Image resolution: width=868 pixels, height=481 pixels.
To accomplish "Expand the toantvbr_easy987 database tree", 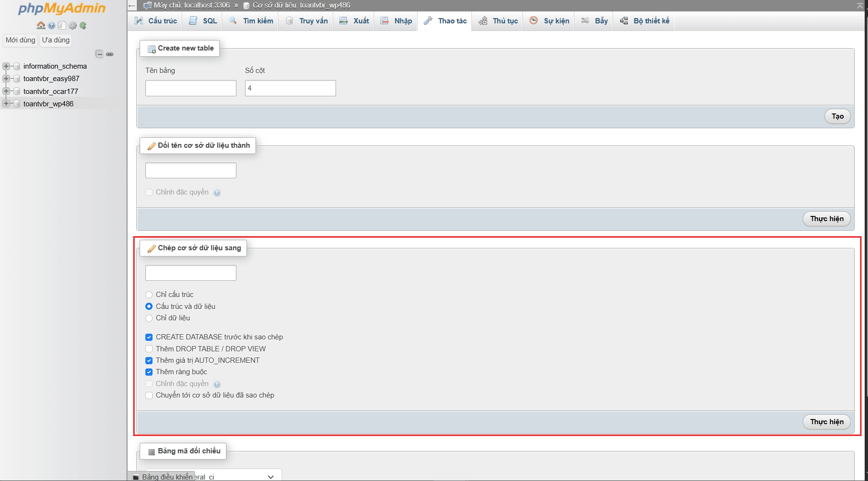I will (6, 79).
